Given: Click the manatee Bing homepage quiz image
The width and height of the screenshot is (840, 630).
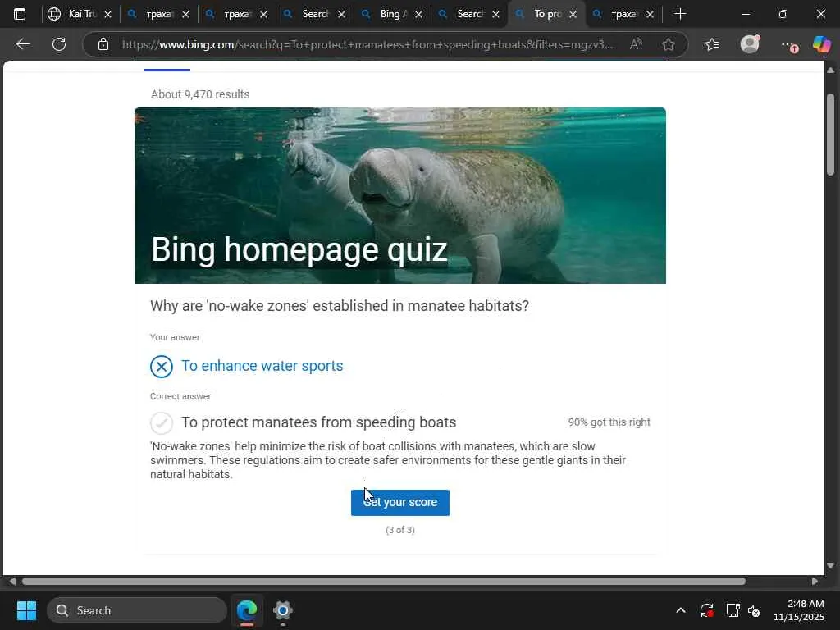Looking at the screenshot, I should click(x=400, y=195).
